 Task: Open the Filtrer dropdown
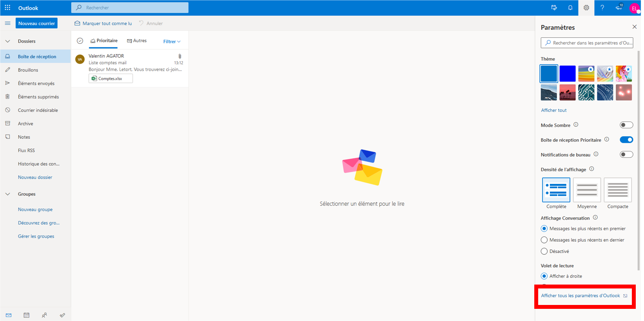point(172,42)
